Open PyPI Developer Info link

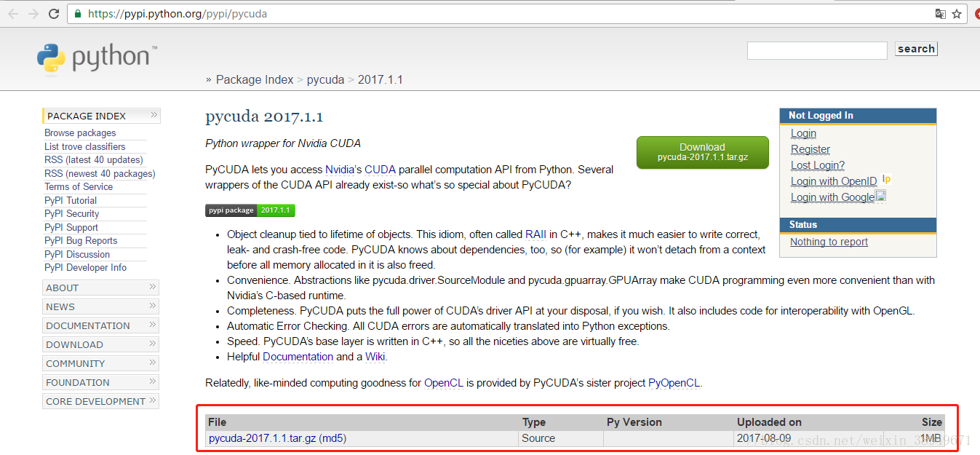point(85,267)
